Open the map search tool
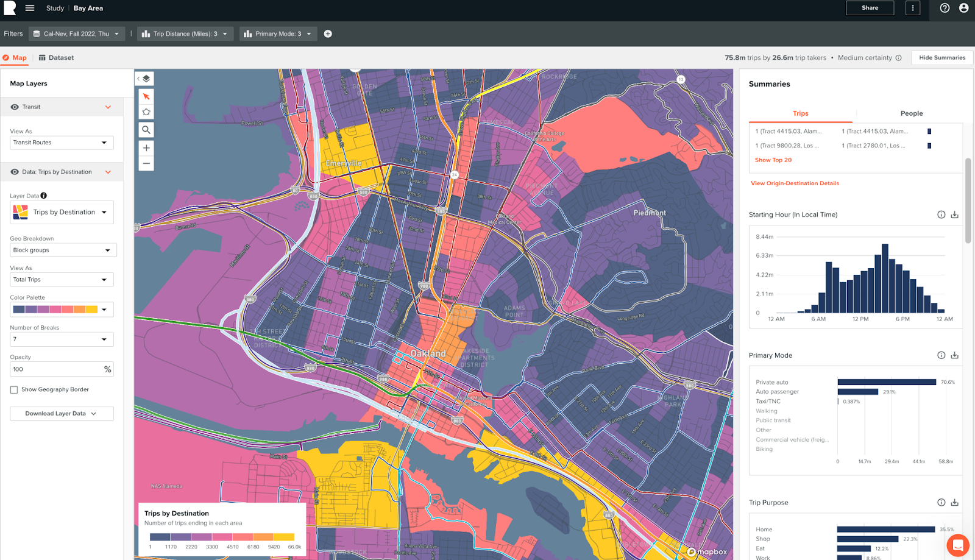This screenshot has width=975, height=560. (146, 129)
